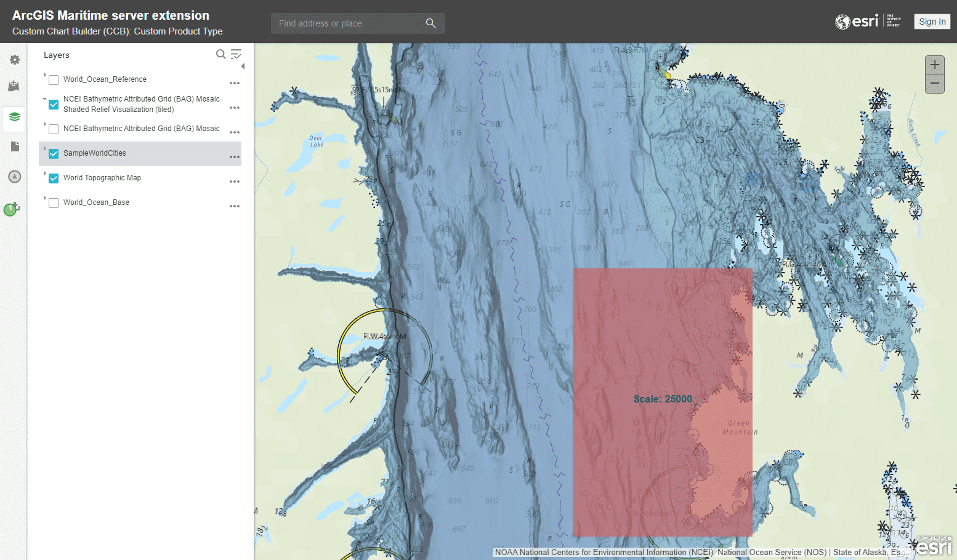Click the ArcGIS Maritime server extension title

[111, 15]
